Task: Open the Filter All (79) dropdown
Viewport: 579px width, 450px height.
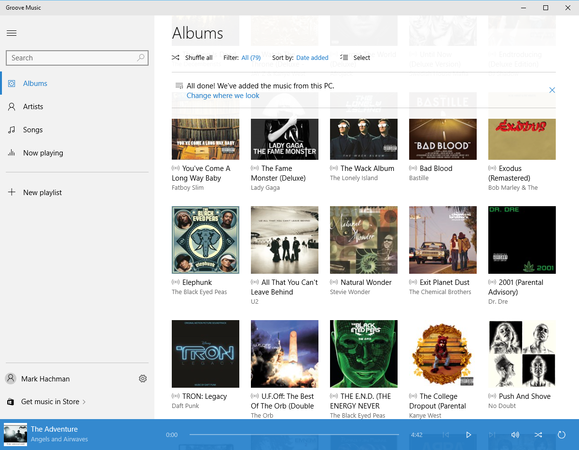Action: 251,58
